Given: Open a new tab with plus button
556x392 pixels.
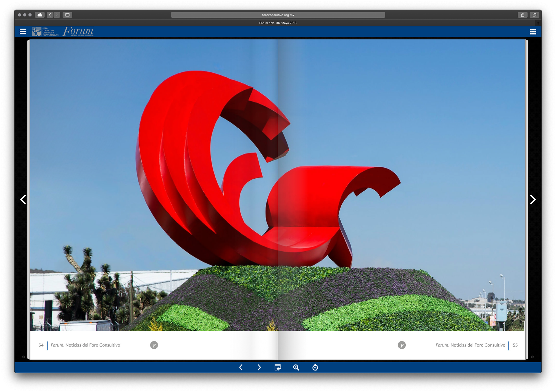Looking at the screenshot, I should (538, 23).
